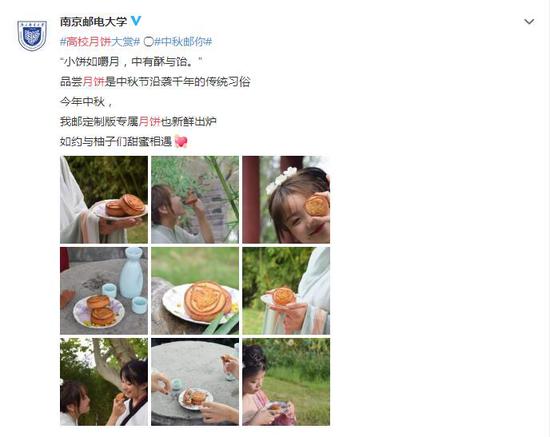Open the #中秋邮你# hashtag link
550x437 pixels.
click(183, 42)
